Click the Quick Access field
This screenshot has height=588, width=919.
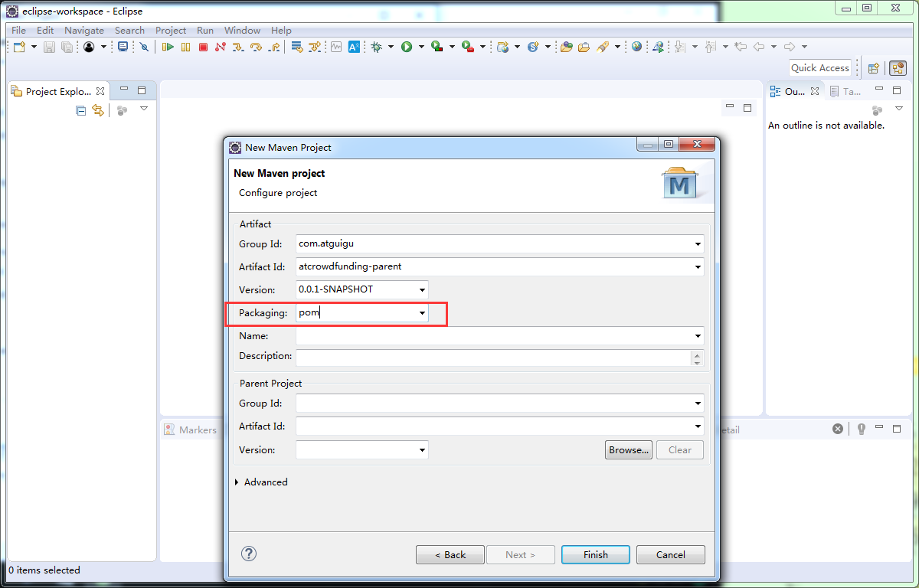[x=820, y=67]
